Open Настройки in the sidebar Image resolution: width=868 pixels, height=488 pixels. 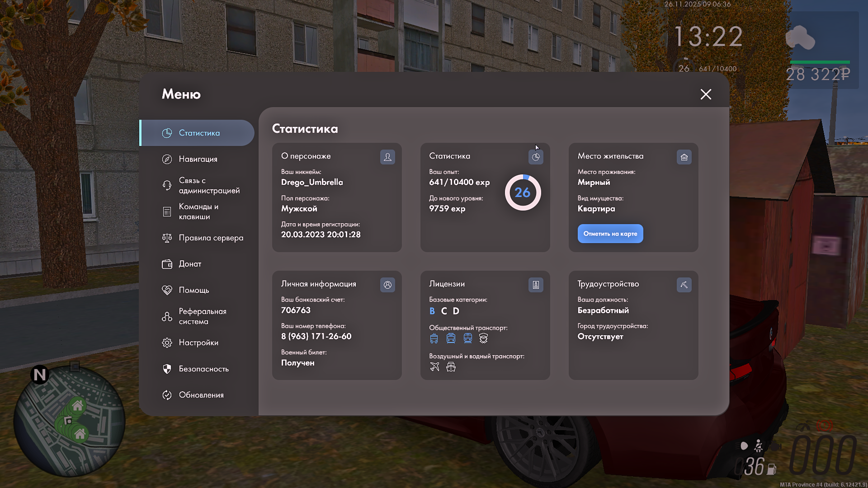tap(198, 343)
